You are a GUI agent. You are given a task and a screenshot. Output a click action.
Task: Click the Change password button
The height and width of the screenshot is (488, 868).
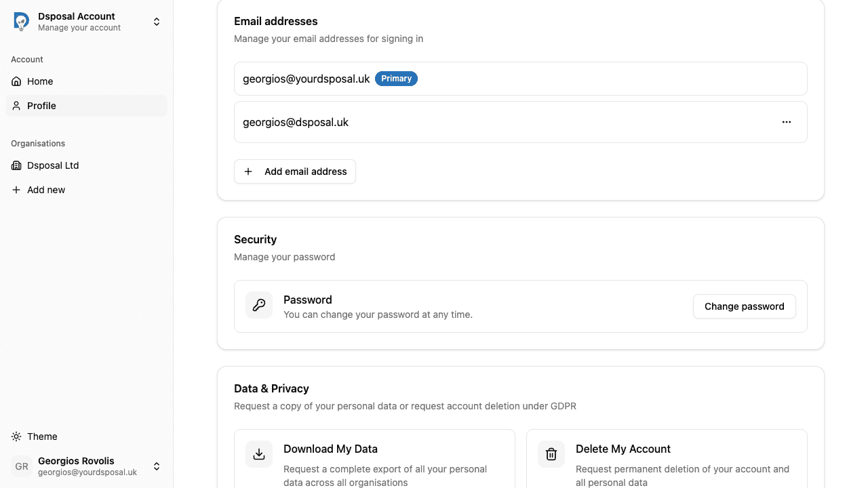click(x=744, y=306)
